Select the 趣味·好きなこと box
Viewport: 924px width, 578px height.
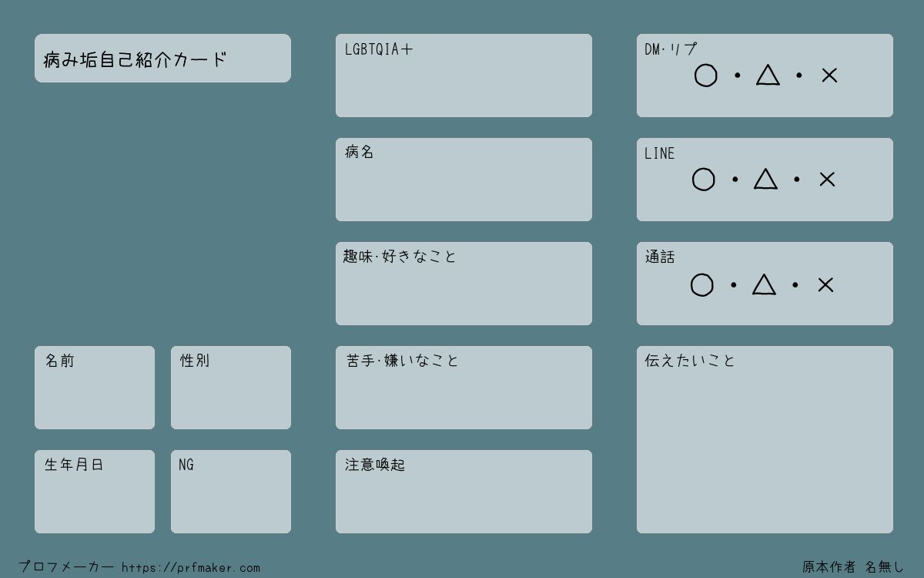point(464,284)
